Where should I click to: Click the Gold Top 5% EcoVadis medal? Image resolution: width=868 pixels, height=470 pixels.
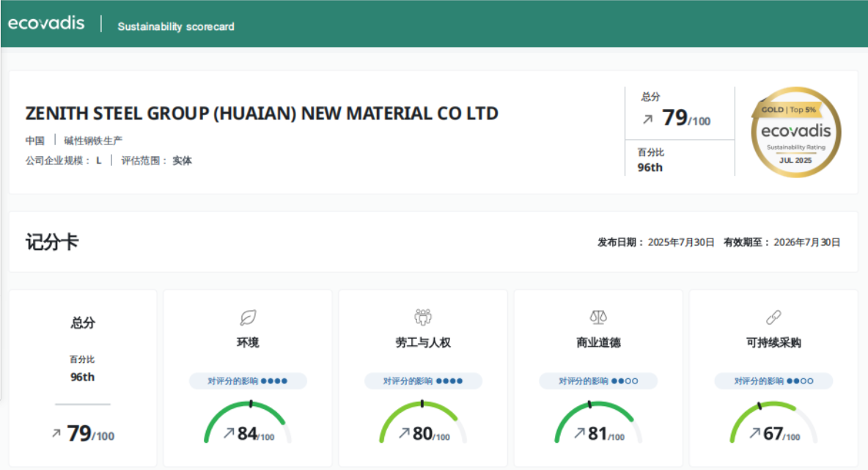[795, 132]
